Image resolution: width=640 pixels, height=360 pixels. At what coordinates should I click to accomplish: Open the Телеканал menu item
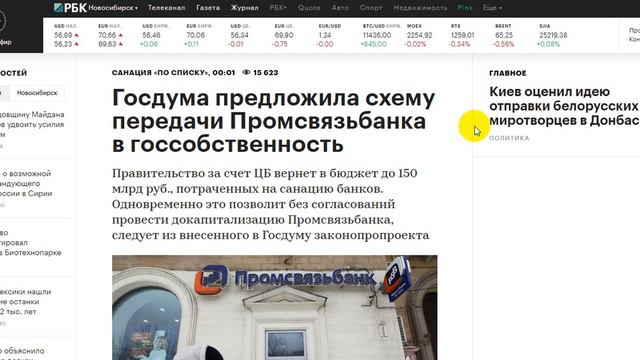pos(166,8)
